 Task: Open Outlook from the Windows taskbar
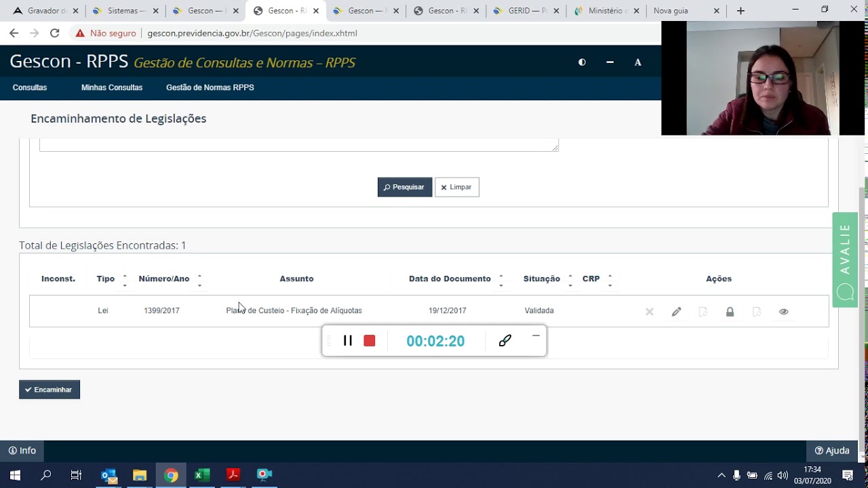108,475
